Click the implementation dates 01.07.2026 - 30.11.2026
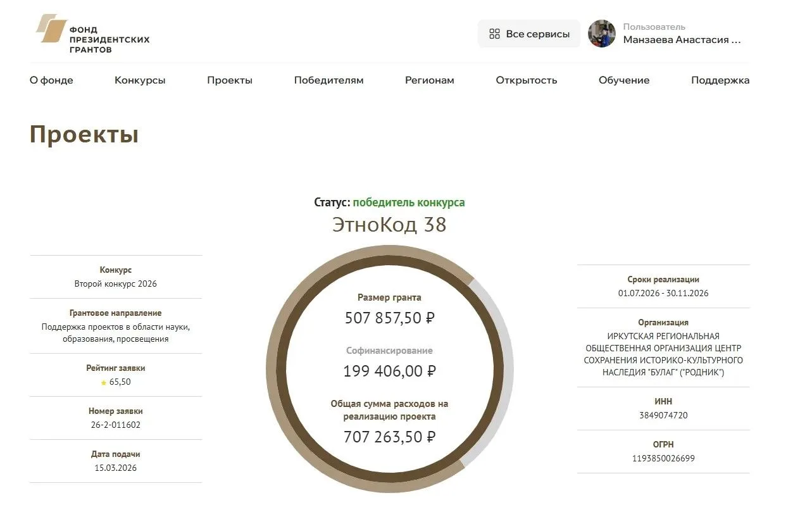 pyautogui.click(x=663, y=294)
